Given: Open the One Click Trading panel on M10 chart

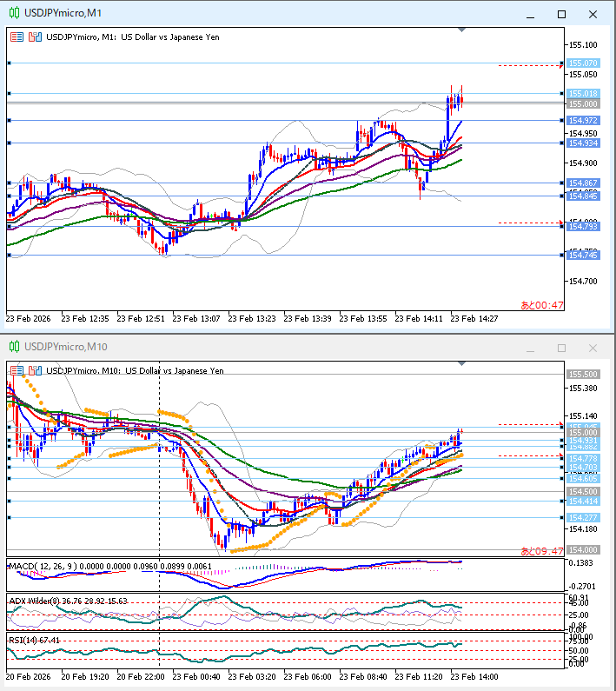Looking at the screenshot, I should pos(17,370).
